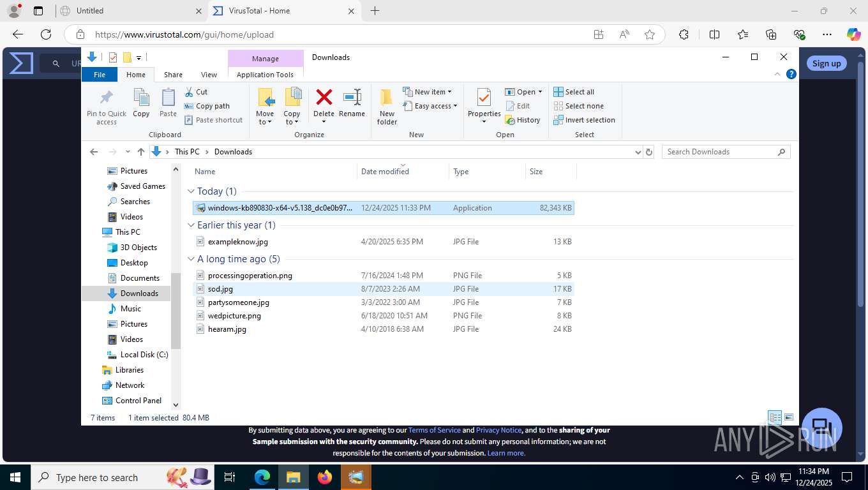Open file History from ribbon
Screen dimensions: 868x490
(x=523, y=120)
